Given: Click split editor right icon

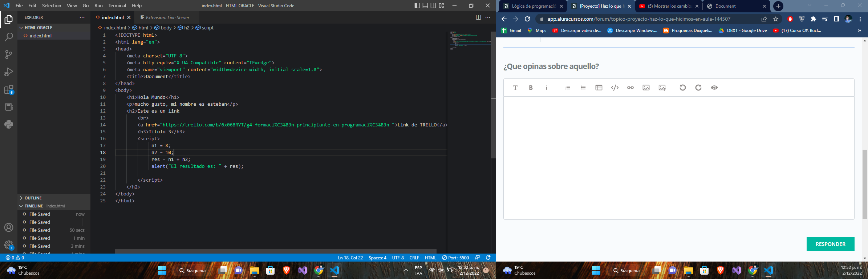Looking at the screenshot, I should pos(478,17).
